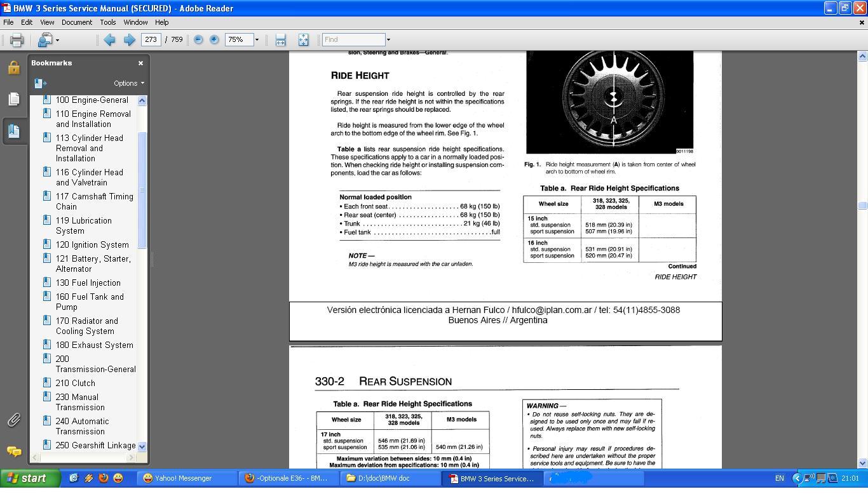Select bookmark 180 Exhaust System
The image size is (868, 494).
tap(95, 345)
